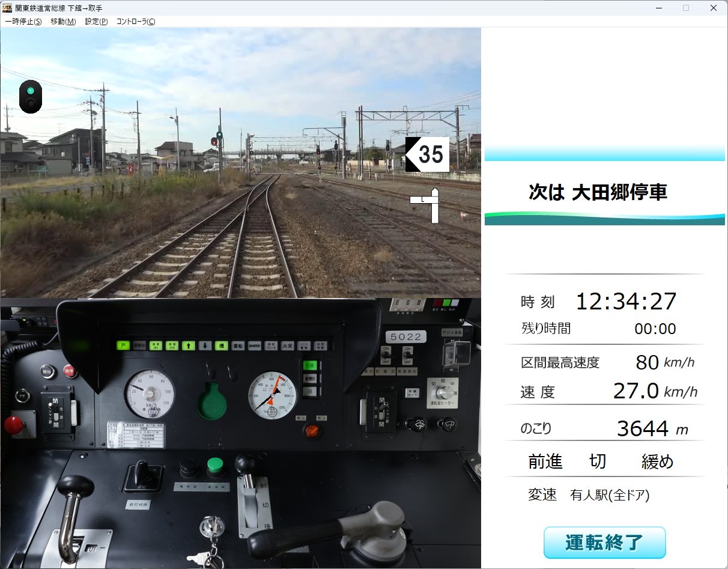This screenshot has width=728, height=569.
Task: Click the 前進 reverser status text
Action: tap(545, 461)
